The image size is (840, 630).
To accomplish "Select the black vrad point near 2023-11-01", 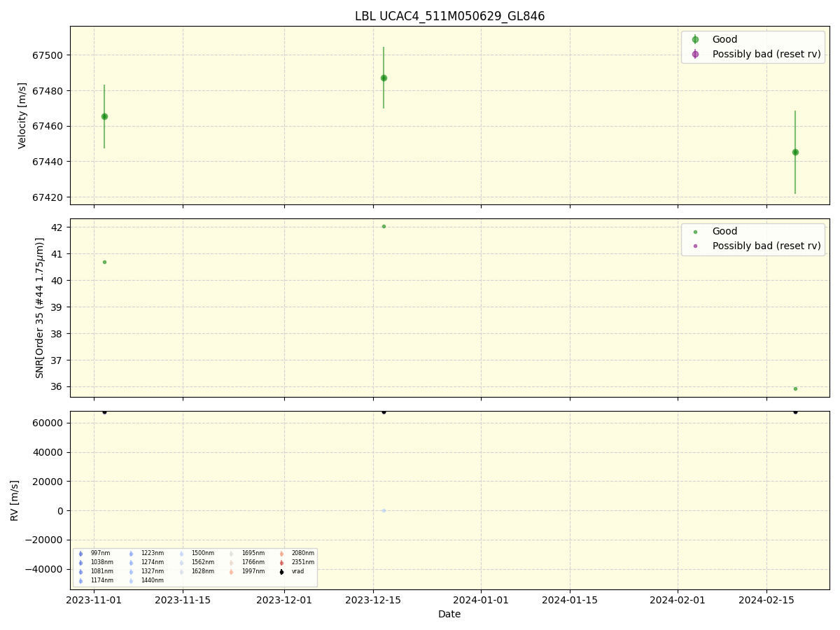I will click(x=104, y=412).
